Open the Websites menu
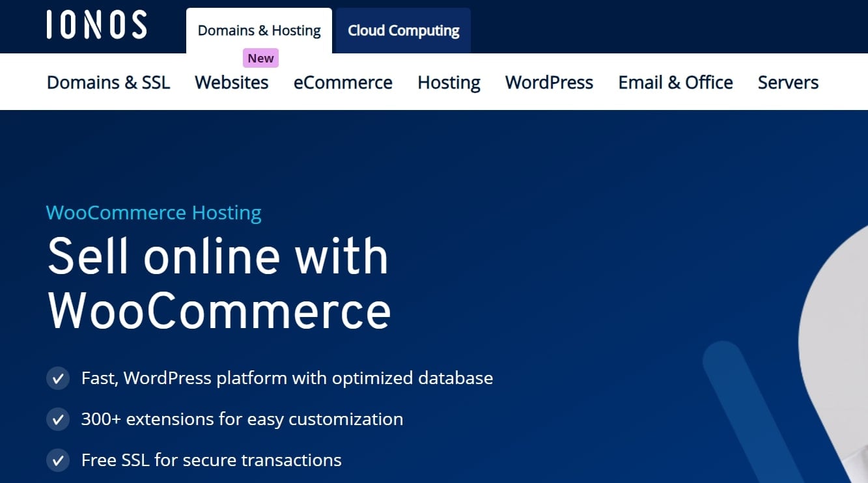Viewport: 868px width, 483px height. click(x=232, y=83)
